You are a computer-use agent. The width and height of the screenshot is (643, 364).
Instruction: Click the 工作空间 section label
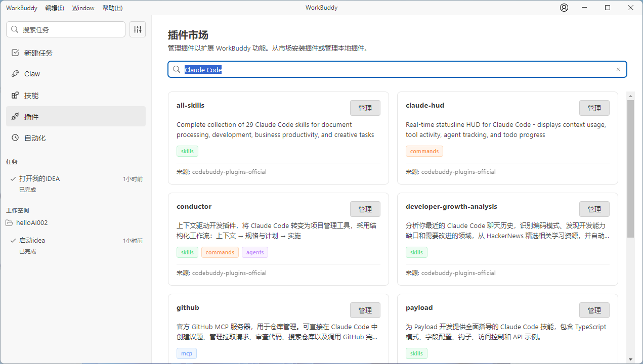coord(18,210)
